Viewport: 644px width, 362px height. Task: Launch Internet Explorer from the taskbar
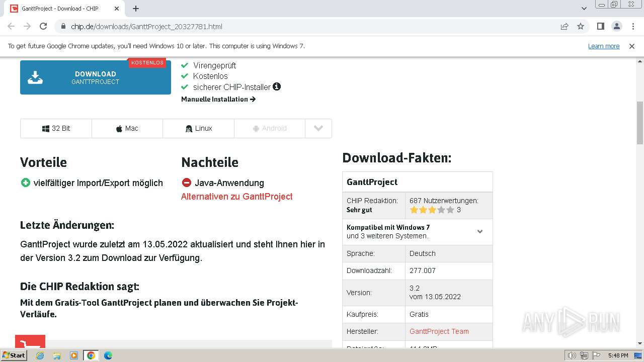click(40, 355)
